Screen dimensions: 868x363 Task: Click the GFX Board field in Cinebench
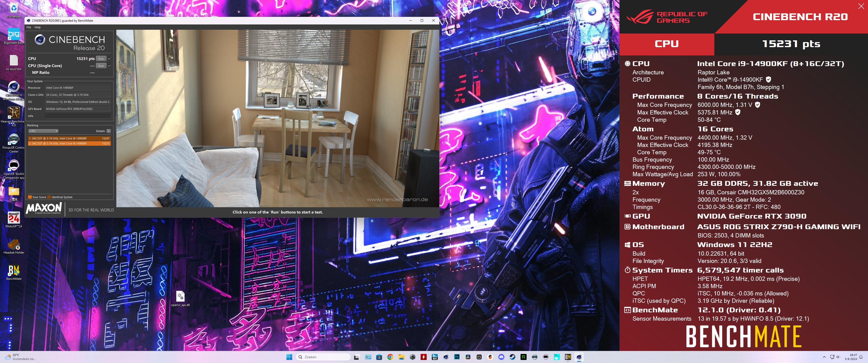pos(78,109)
